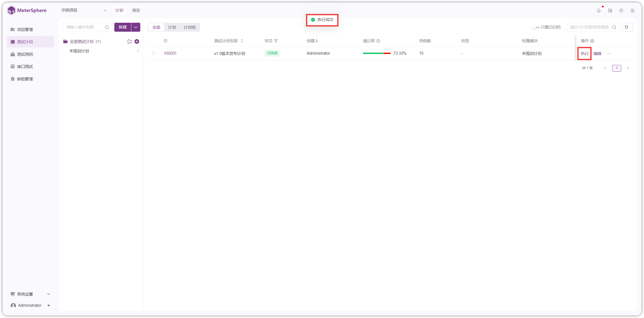Click the add module plus icon
Screen dimensions: 644x318
tap(137, 41)
